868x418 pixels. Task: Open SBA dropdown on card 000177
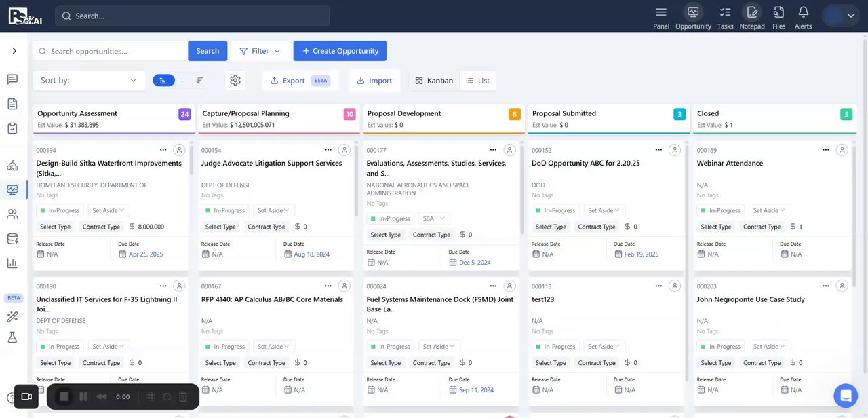click(435, 218)
